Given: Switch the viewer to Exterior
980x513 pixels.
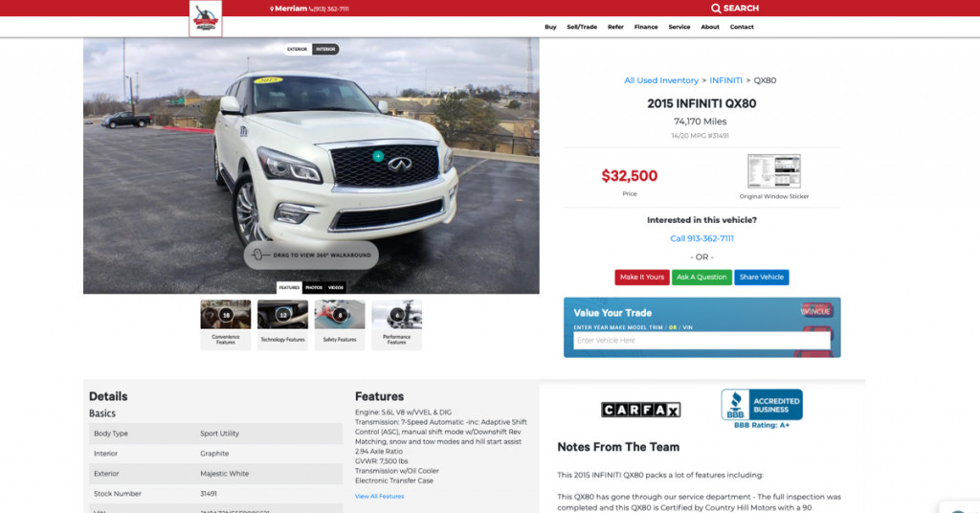Looking at the screenshot, I should tap(297, 49).
